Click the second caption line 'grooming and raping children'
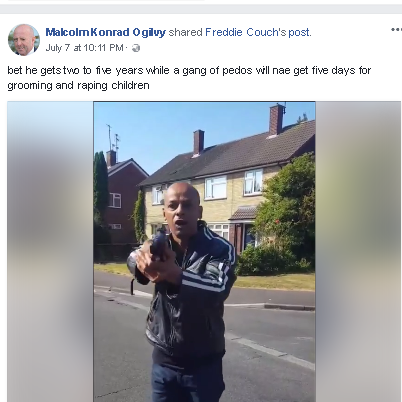This screenshot has height=402, width=402. (78, 86)
